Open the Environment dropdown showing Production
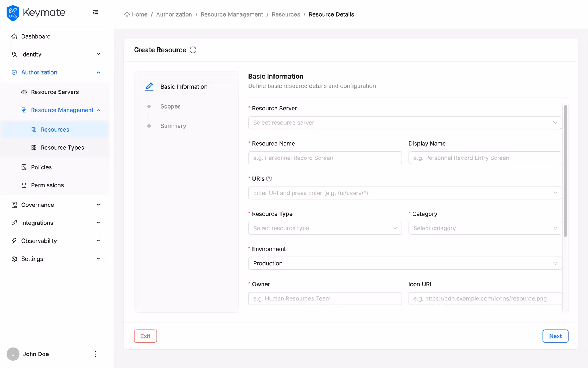 point(405,263)
